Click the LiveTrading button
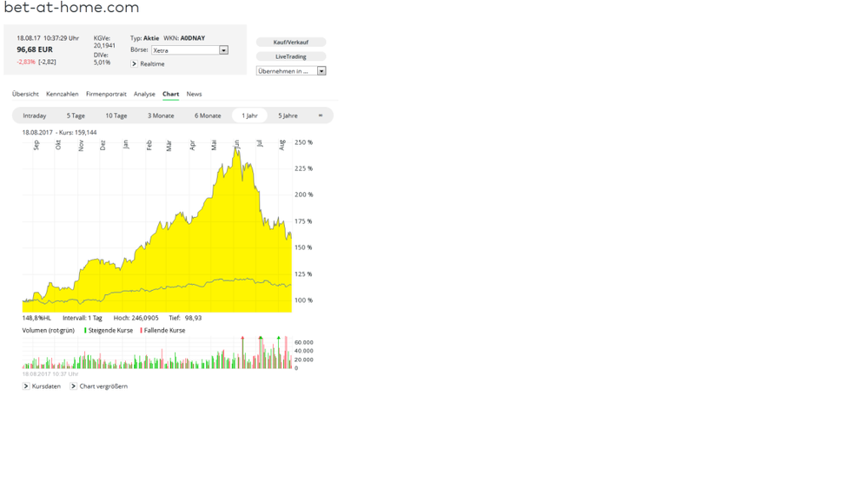Viewport: 868px width, 488px height. coord(291,56)
